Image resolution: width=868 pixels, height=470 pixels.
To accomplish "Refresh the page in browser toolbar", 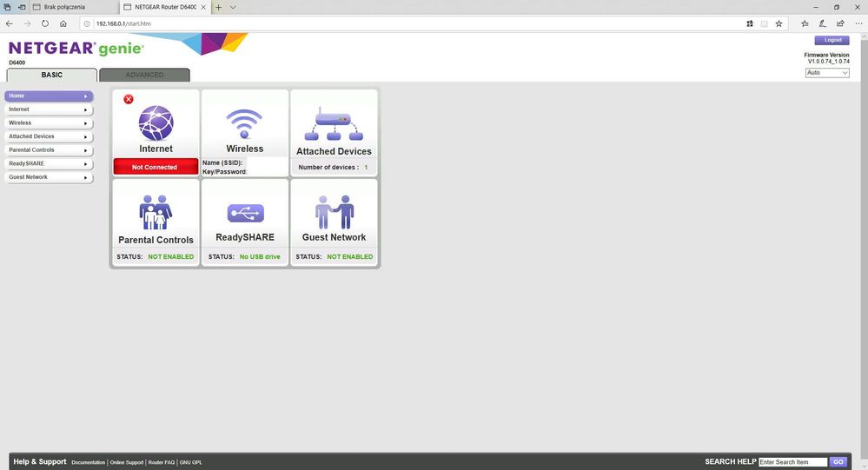I will pos(45,23).
